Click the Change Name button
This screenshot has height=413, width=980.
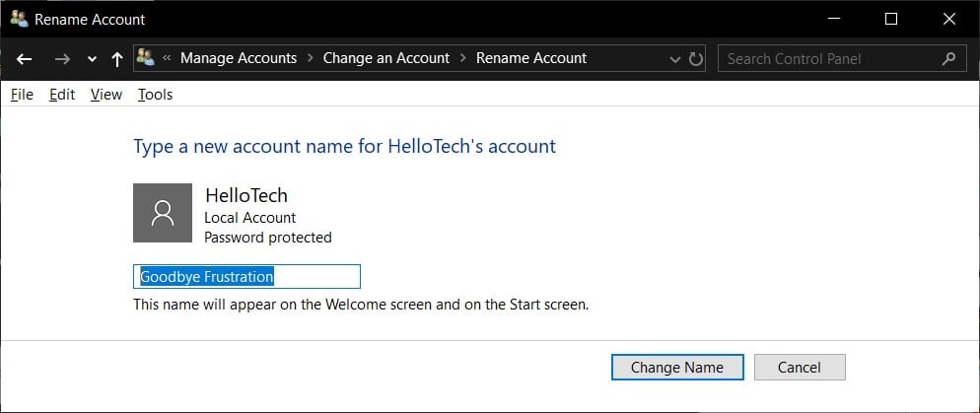(x=676, y=367)
